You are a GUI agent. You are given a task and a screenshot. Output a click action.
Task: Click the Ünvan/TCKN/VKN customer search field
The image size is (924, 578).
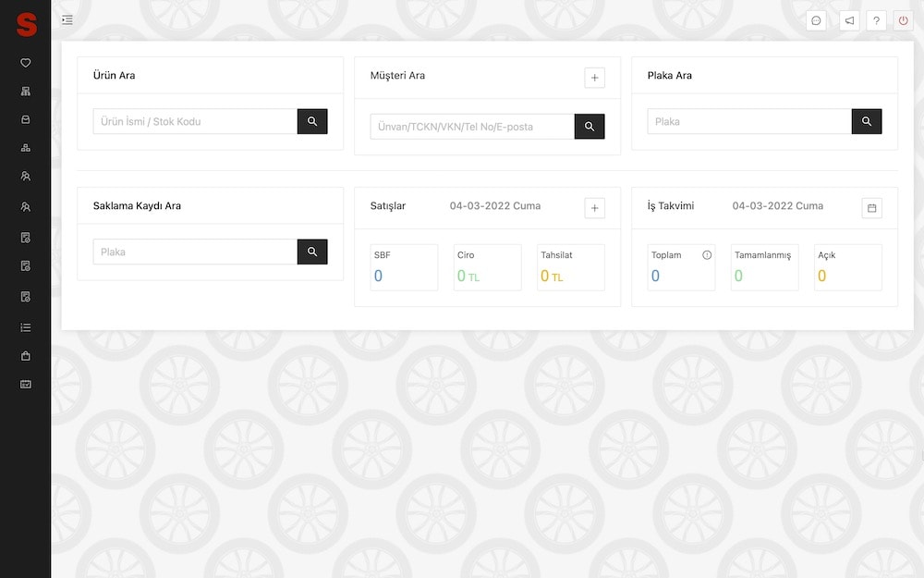click(472, 127)
